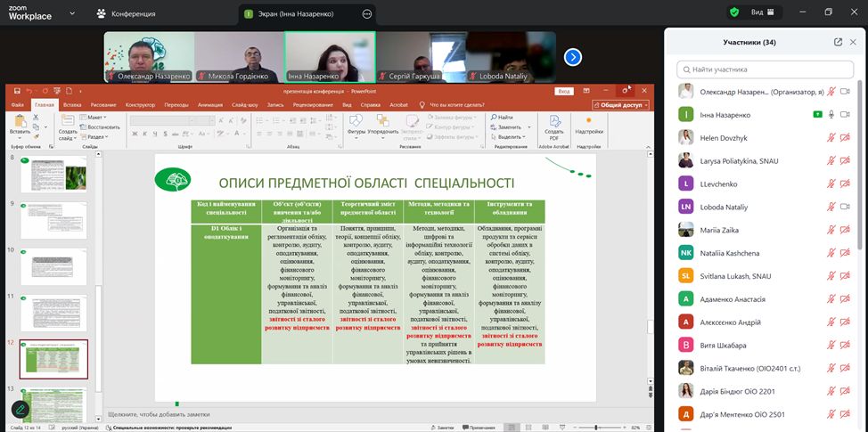
Task: Toggle microphone for Олександр Назаренко
Action: pos(831,92)
